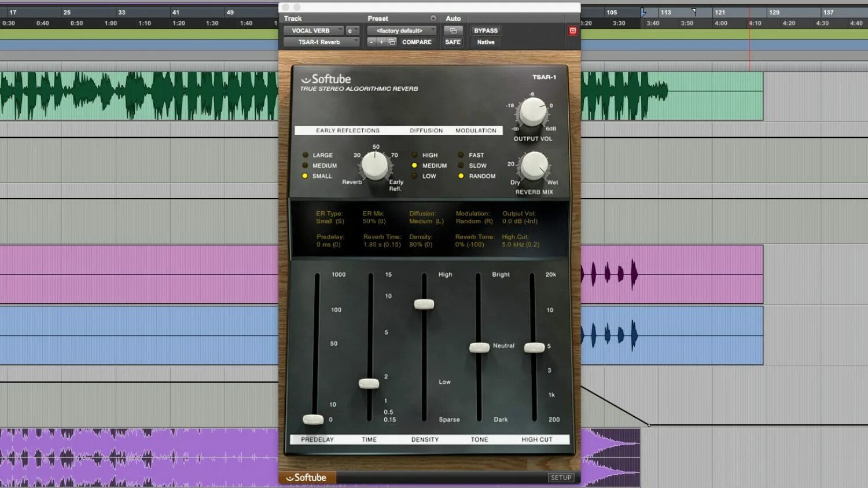The height and width of the screenshot is (488, 868).
Task: Set diffusion to MEDIUM
Action: point(429,166)
